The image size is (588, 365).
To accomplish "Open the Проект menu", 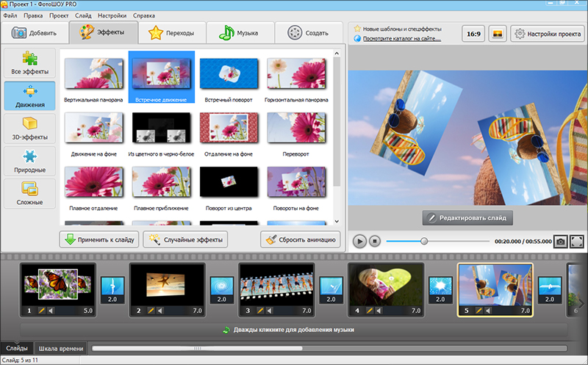I will 59,15.
